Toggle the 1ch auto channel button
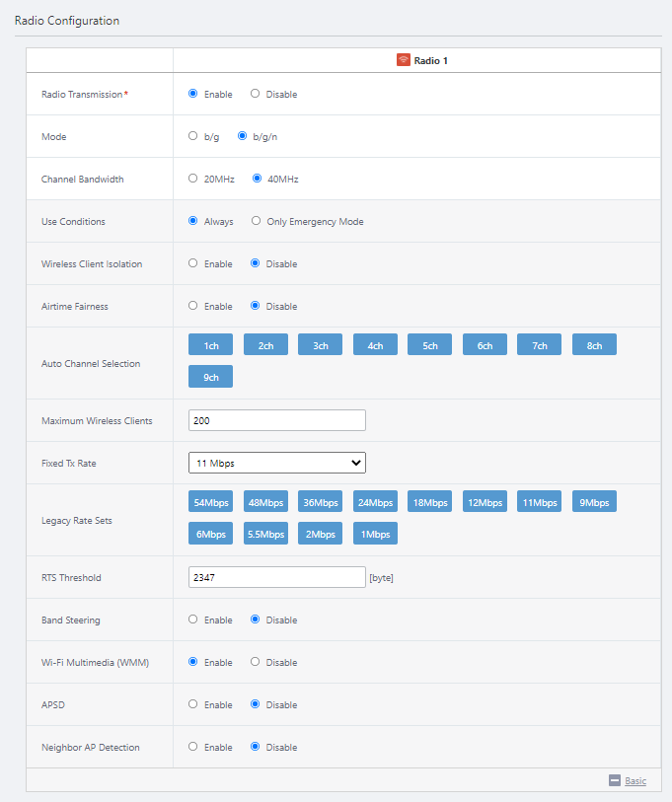Screen dimensions: 672x802 tap(210, 344)
